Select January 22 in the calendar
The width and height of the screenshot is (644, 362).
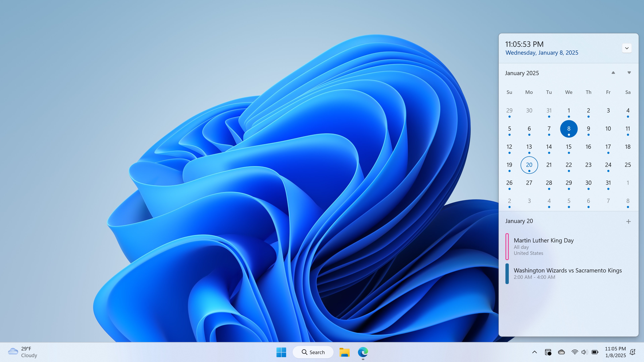[569, 165]
